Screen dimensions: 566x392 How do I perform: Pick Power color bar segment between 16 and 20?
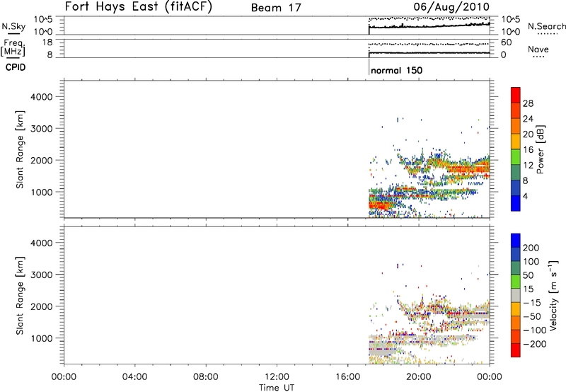(x=516, y=141)
